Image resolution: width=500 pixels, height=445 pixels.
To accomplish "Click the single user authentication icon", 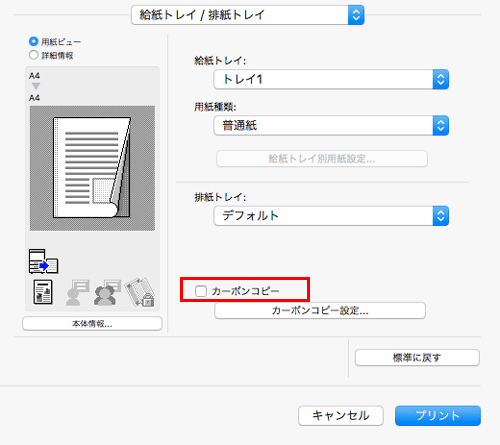I will click(x=77, y=292).
